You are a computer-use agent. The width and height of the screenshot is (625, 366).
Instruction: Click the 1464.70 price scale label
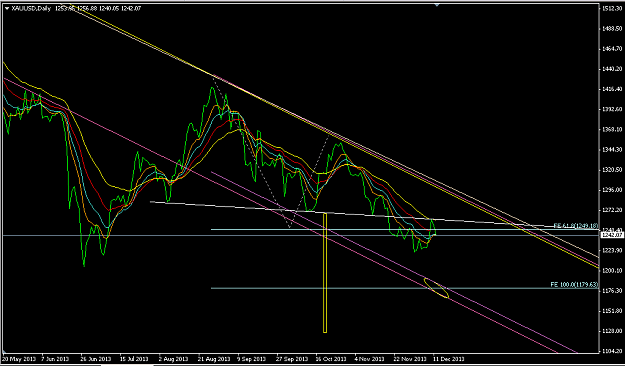pyautogui.click(x=613, y=49)
